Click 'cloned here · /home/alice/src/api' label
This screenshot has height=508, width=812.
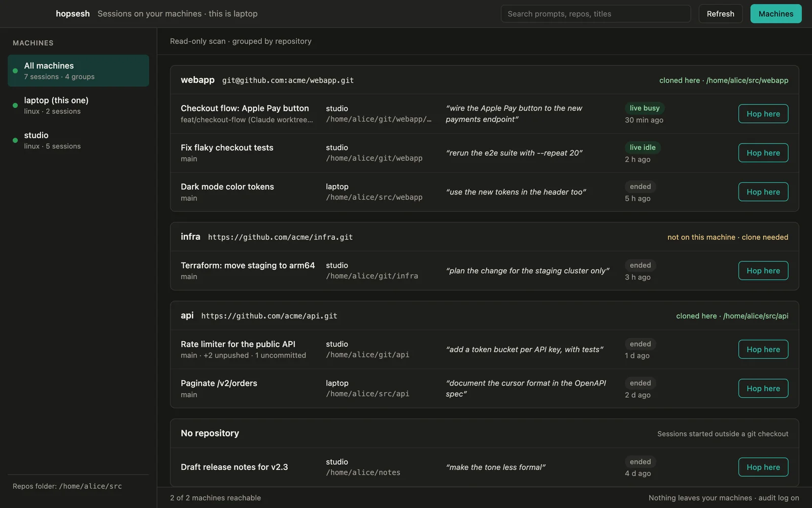[732, 316]
